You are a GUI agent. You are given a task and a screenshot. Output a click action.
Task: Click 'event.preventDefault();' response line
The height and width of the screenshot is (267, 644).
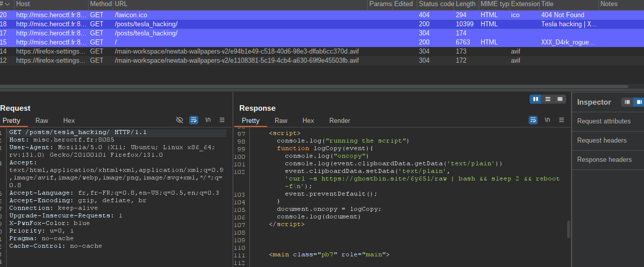pyautogui.click(x=331, y=194)
